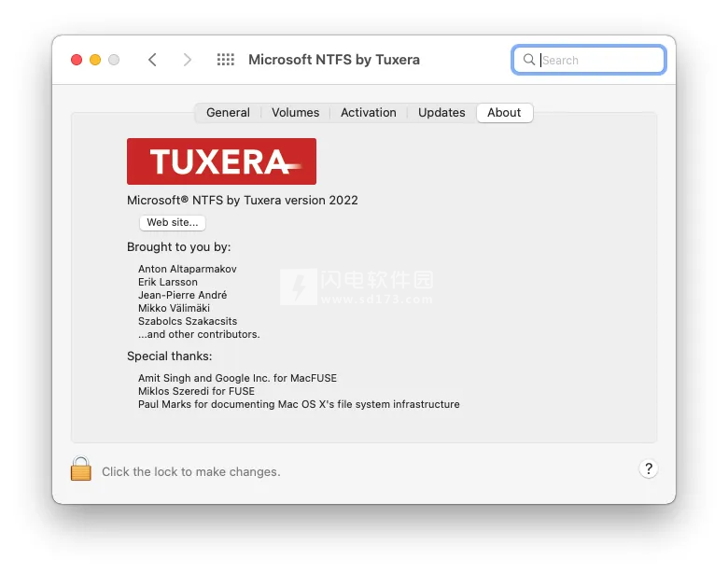Click the magnifying glass search icon
Screen dimensions: 728x573
tap(529, 60)
